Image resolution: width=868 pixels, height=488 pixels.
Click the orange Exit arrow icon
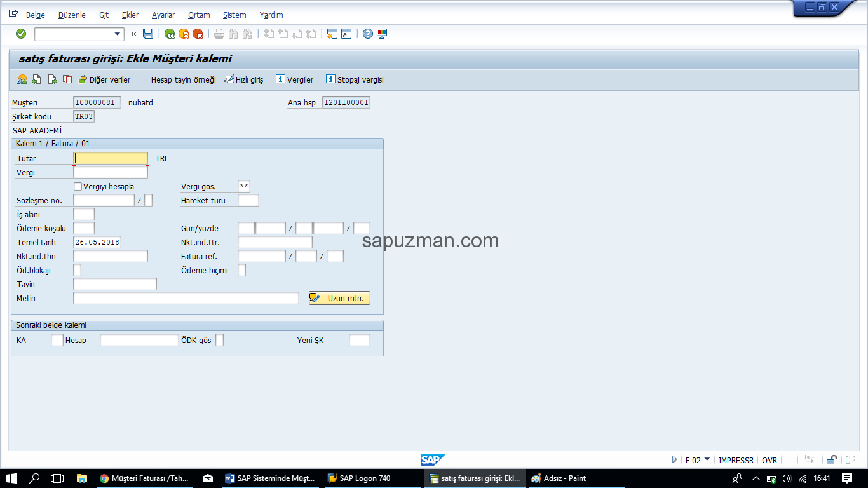click(184, 34)
